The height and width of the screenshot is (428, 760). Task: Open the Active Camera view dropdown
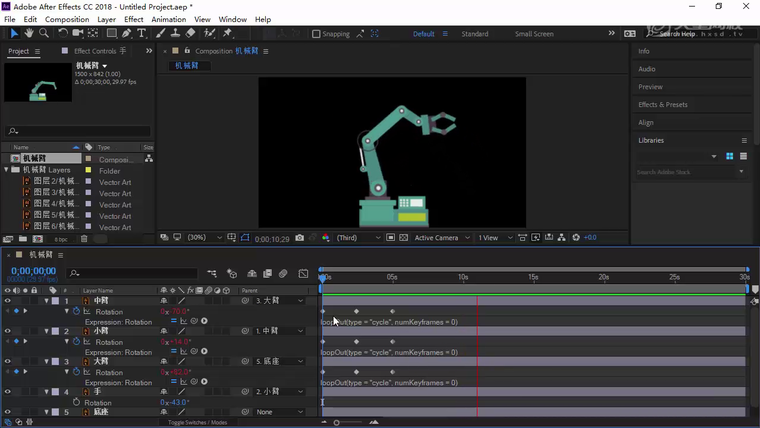point(441,238)
